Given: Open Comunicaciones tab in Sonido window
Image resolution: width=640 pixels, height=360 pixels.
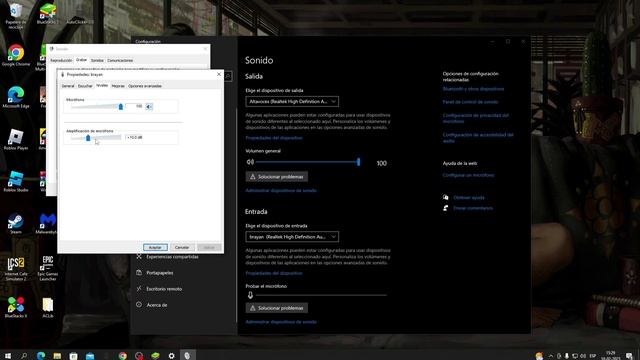Looking at the screenshot, I should (x=120, y=60).
